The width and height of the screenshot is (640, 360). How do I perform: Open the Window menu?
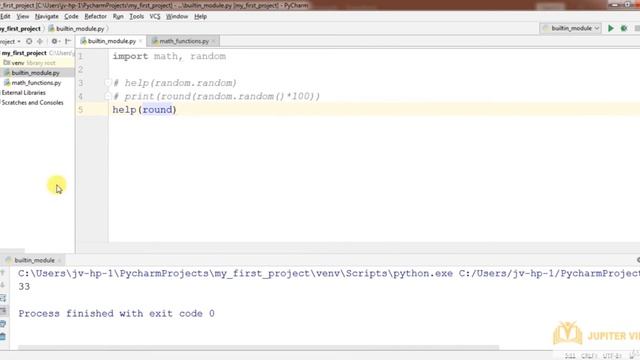(177, 16)
